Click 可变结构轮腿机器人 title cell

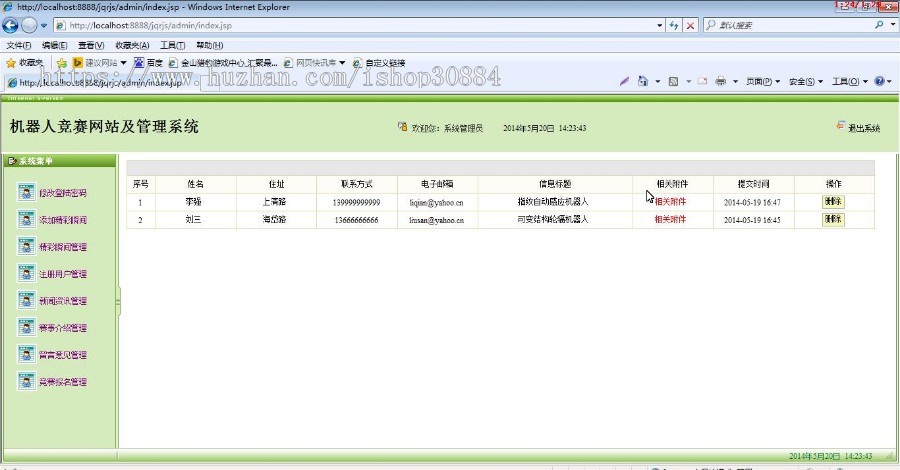click(x=553, y=220)
